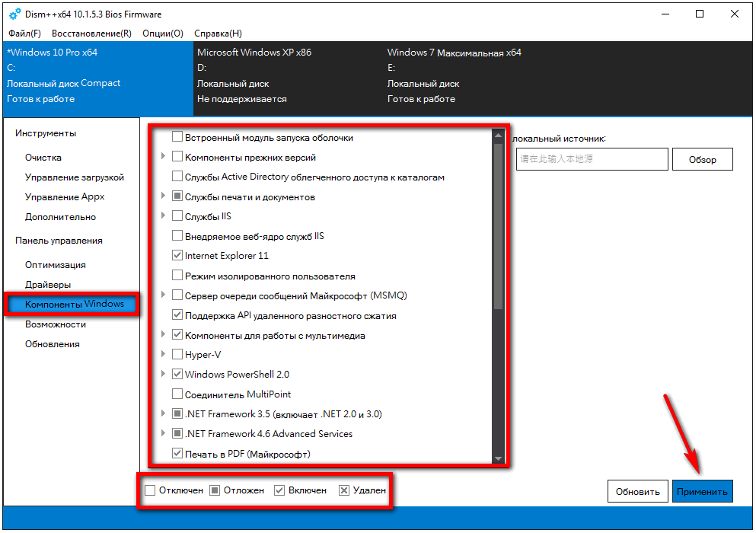Check the Встроенный модуль запуска оболочки box

click(177, 136)
